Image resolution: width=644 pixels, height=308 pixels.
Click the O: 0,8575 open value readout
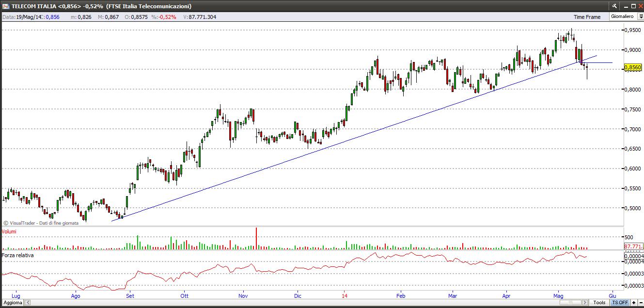pos(136,17)
